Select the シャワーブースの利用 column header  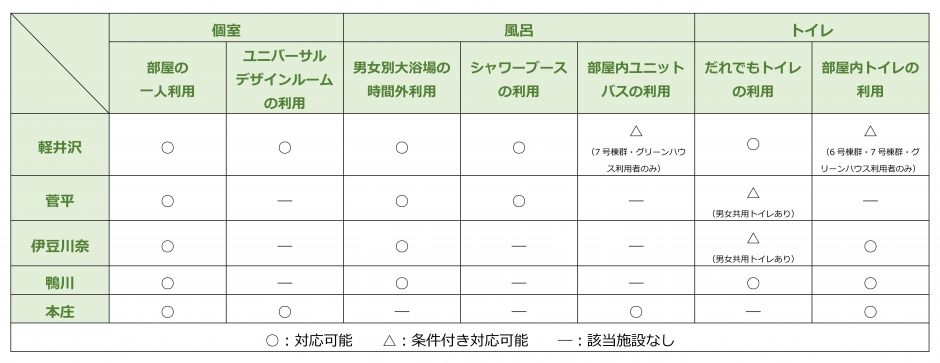click(519, 78)
